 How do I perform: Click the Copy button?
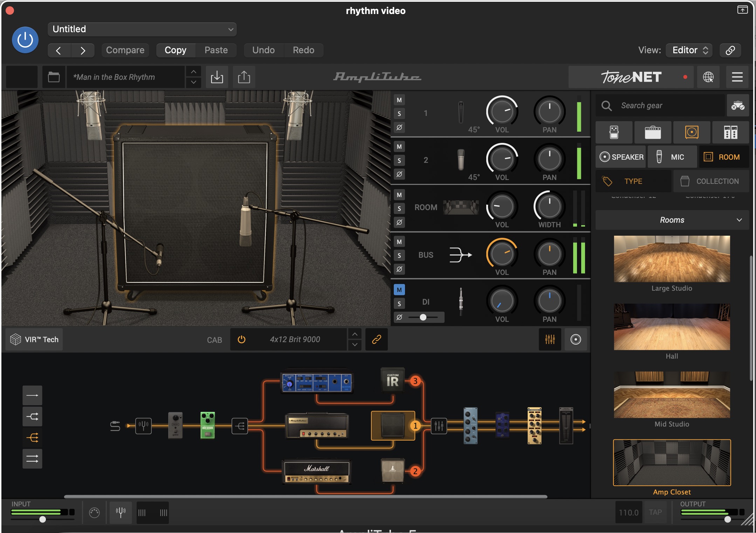[176, 50]
